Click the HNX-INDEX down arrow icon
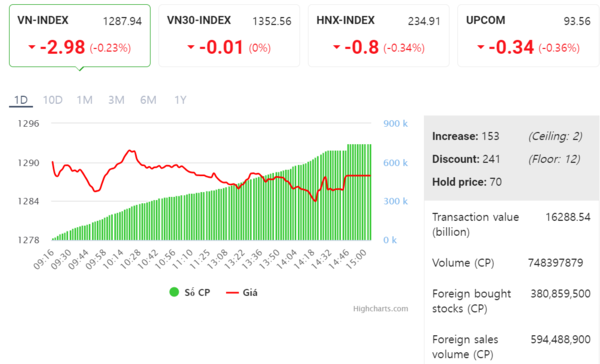This screenshot has height=364, width=600. pos(336,47)
